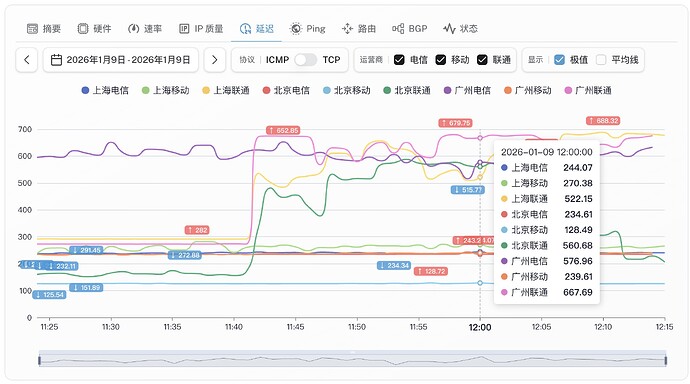Hide the 上海移动 legend series
Screen dimensions: 690x384
coord(165,91)
